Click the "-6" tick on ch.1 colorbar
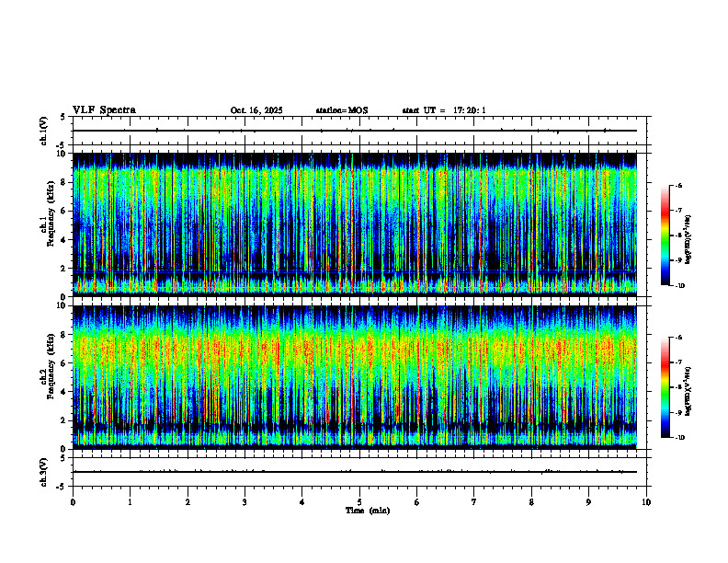The width and height of the screenshot is (728, 563). click(678, 186)
